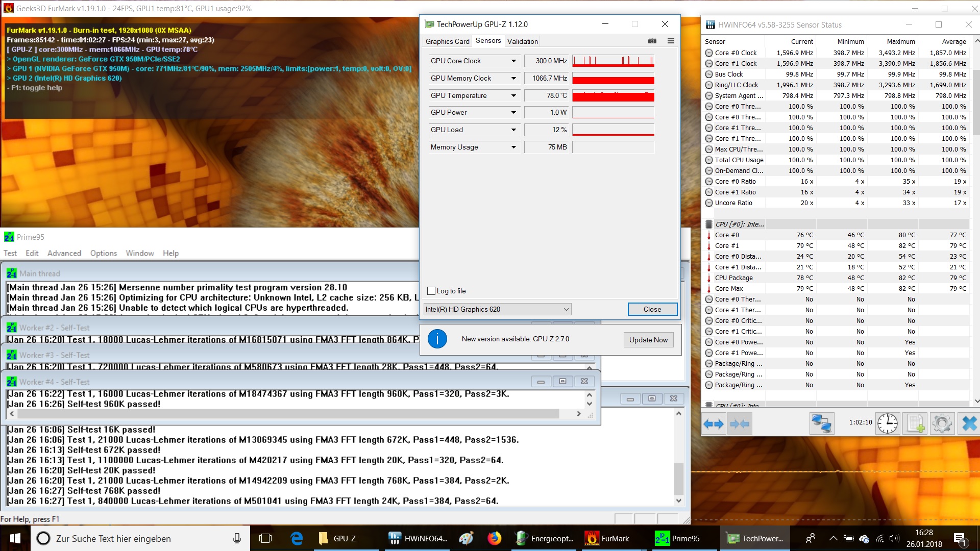
Task: Click the Worker #4 horizontal scrollbar
Action: (x=286, y=414)
